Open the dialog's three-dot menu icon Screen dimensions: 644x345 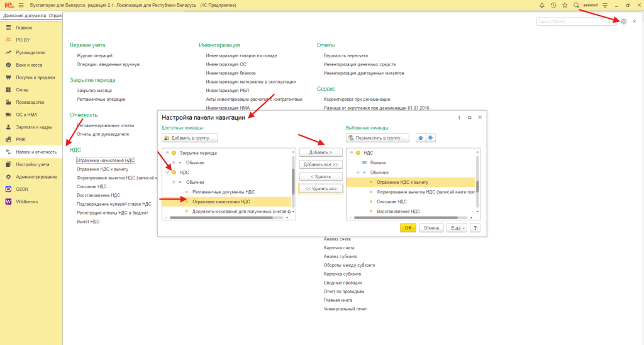[459, 118]
